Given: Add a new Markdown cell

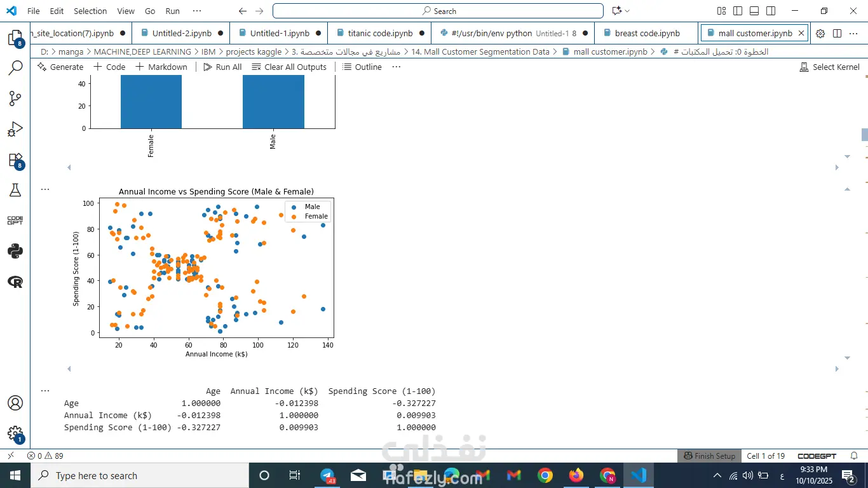Looking at the screenshot, I should pos(161,67).
